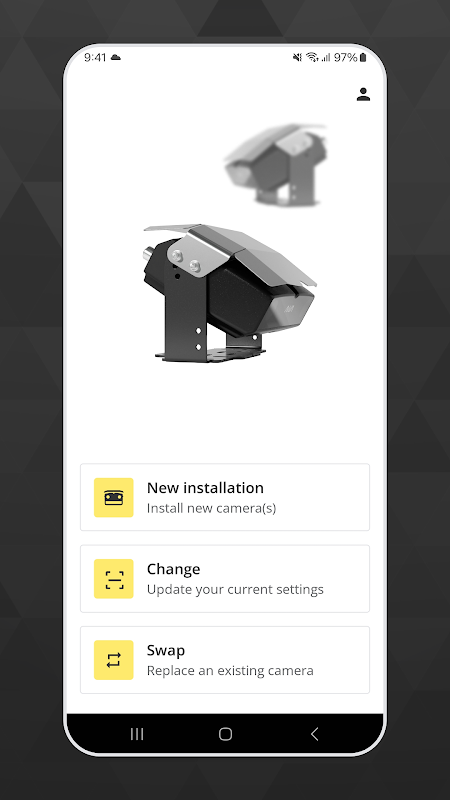Tap 'Install new camera(s)' description
Viewport: 450px width, 800px height.
pos(211,508)
